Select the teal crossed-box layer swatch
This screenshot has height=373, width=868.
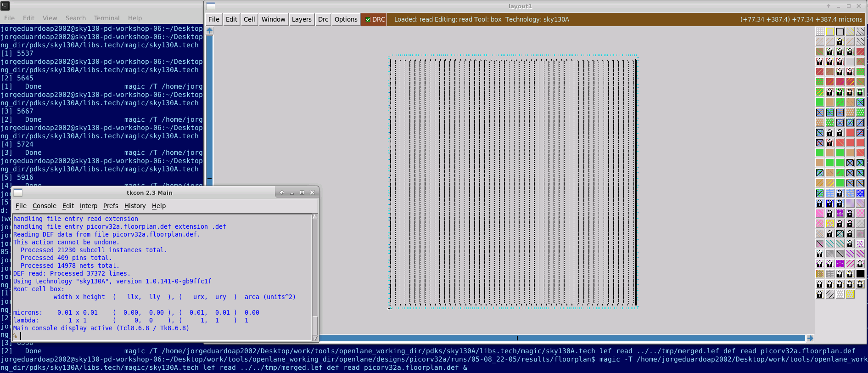click(840, 233)
